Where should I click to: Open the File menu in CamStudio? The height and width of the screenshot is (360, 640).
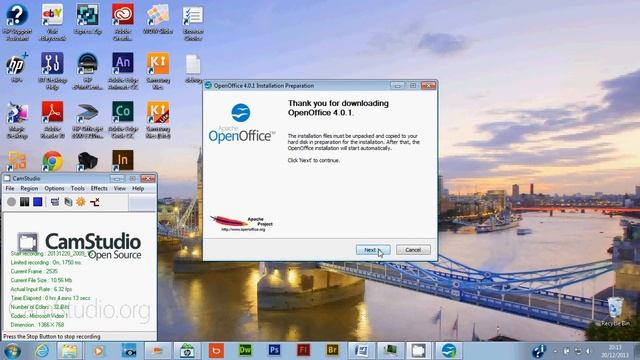click(10, 188)
